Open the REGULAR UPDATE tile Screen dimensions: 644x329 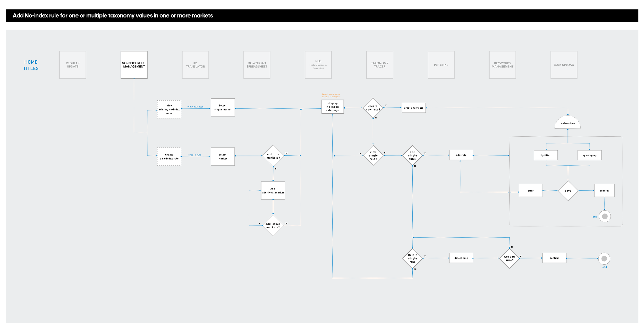(x=73, y=65)
